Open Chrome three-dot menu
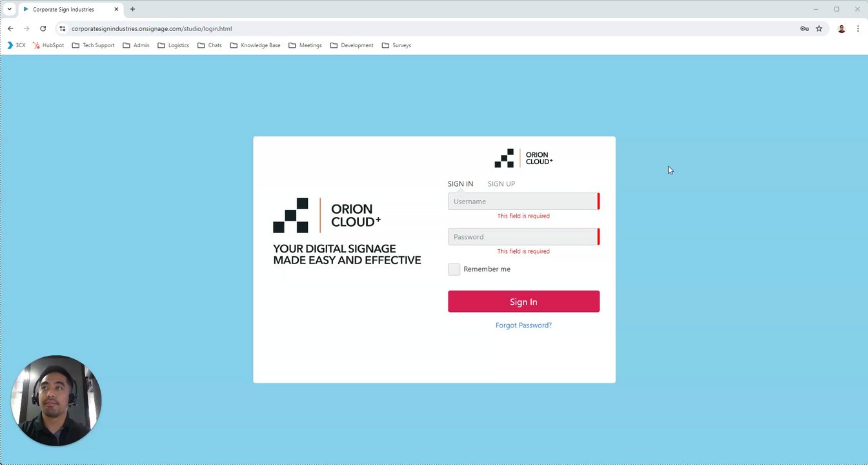The height and width of the screenshot is (465, 868). [858, 28]
